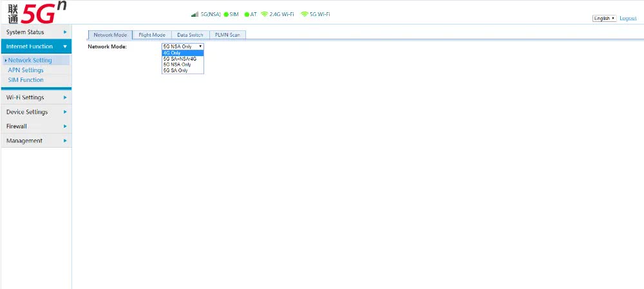This screenshot has height=289, width=644.
Task: Expand the System Status sidebar section
Action: [x=36, y=32]
